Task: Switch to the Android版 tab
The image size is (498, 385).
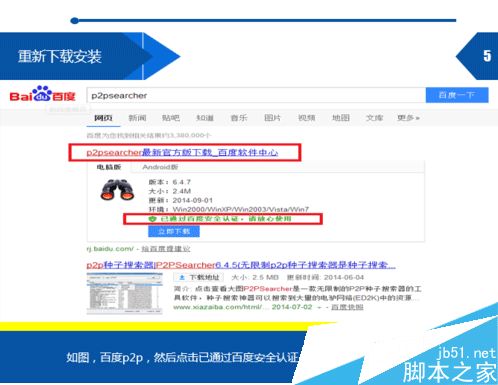Action: click(160, 167)
